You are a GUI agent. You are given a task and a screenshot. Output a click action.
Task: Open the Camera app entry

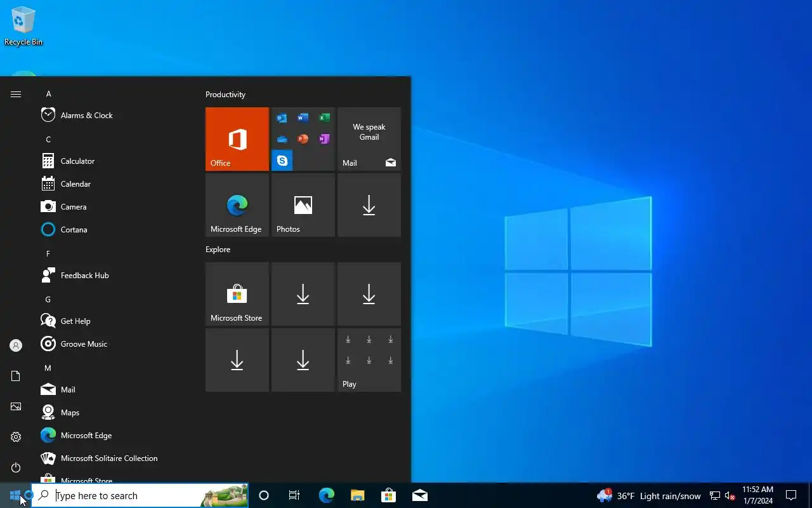click(x=114, y=207)
